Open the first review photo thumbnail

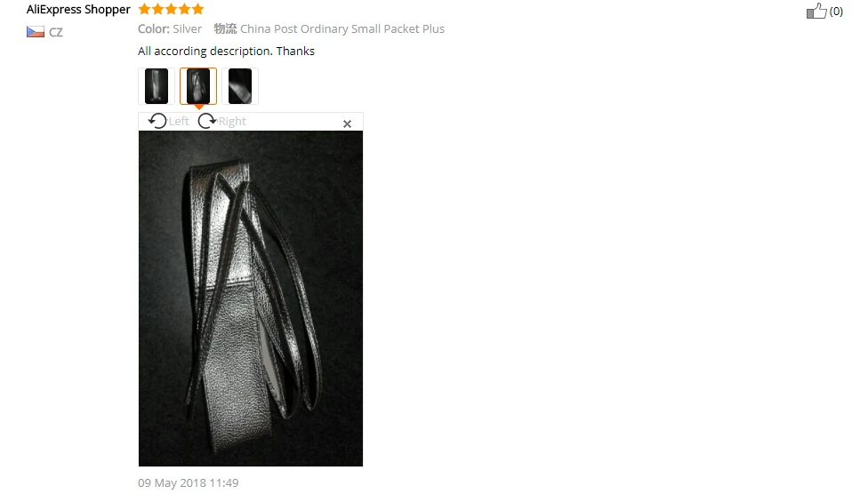(157, 86)
